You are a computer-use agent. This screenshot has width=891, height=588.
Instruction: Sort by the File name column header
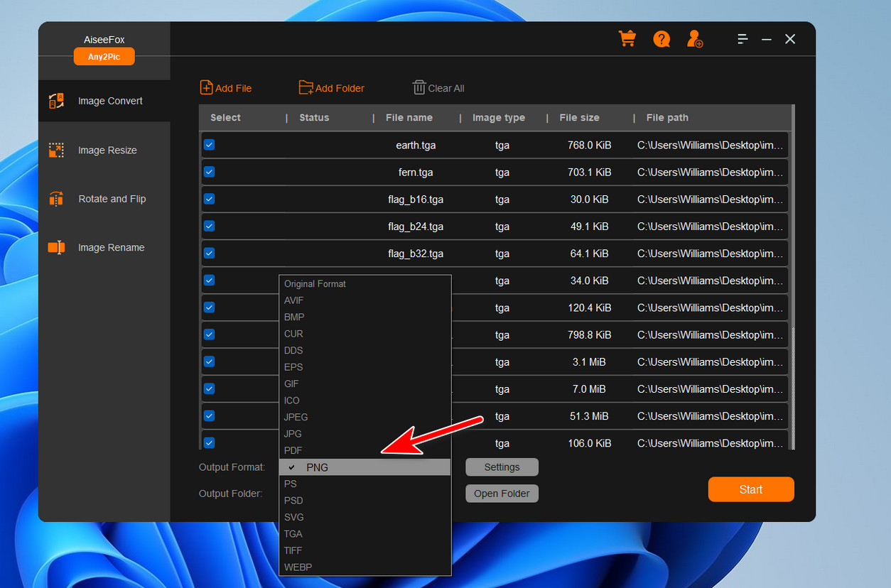point(409,118)
